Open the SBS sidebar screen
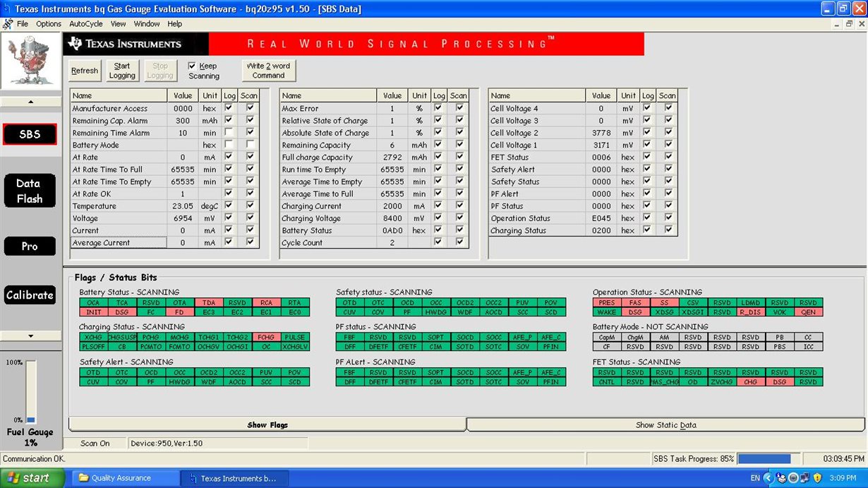The width and height of the screenshot is (868, 488). 30,134
